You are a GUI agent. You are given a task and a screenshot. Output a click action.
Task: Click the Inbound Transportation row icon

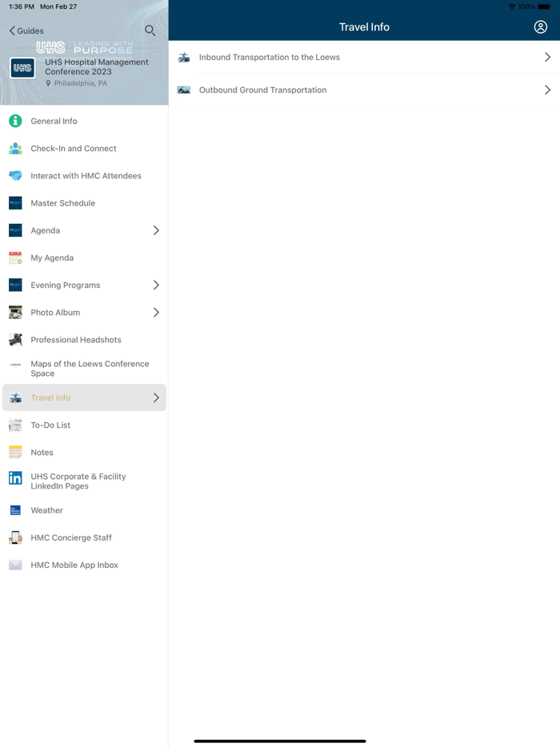[184, 57]
